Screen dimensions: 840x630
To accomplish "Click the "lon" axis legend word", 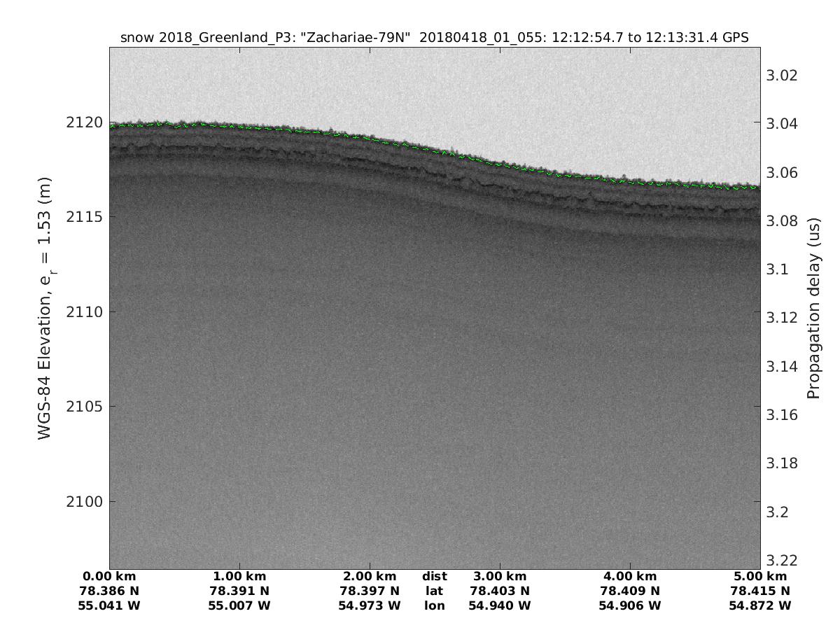I will 435,606.
